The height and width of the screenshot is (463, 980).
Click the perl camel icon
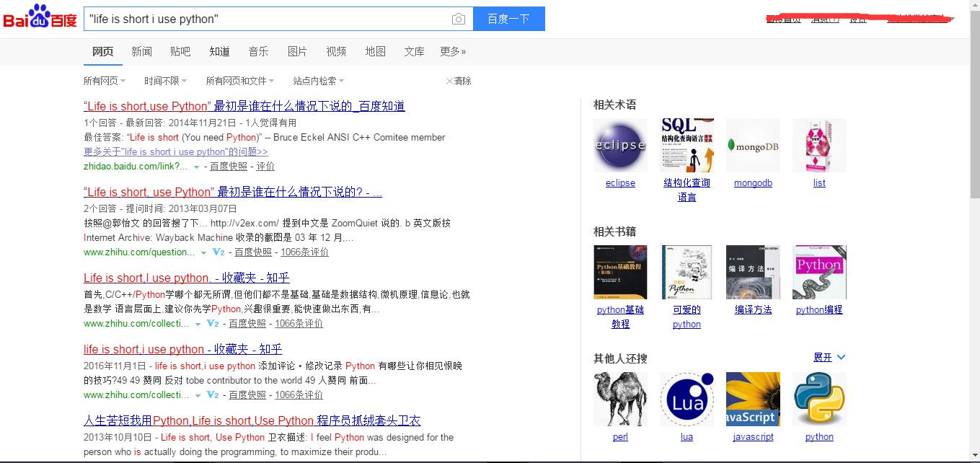(x=620, y=399)
